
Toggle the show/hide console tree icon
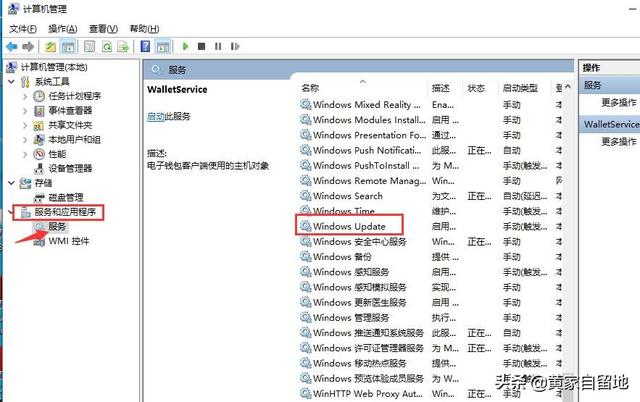tap(68, 47)
